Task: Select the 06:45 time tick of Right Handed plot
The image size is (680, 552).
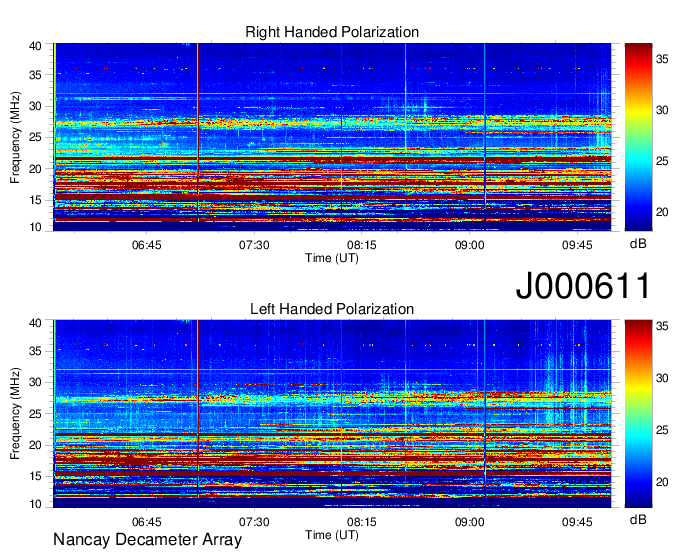Action: tap(147, 245)
